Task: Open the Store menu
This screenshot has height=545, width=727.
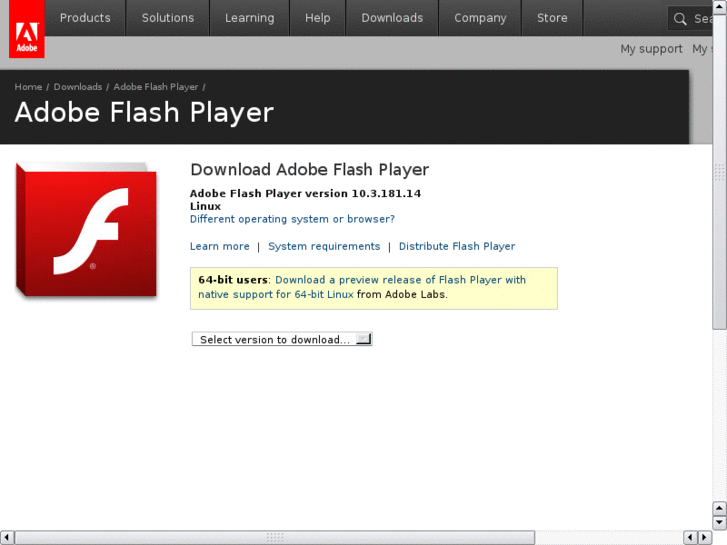Action: tap(552, 18)
